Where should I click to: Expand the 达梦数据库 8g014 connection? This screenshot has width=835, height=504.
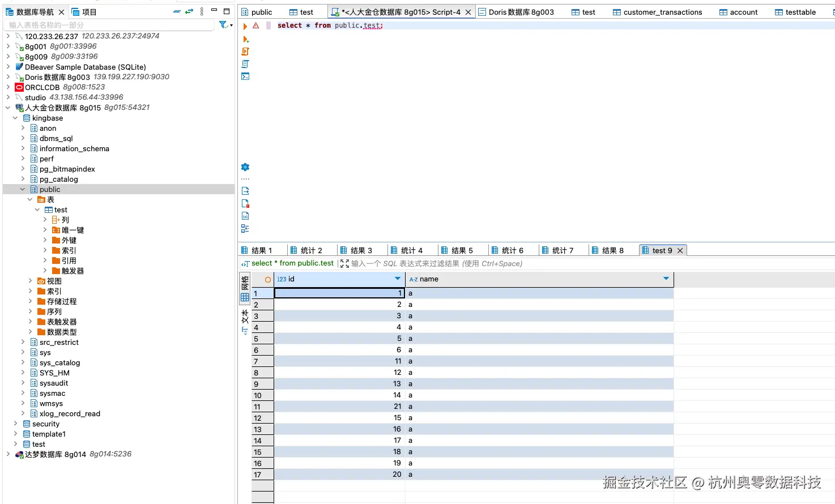coord(8,454)
